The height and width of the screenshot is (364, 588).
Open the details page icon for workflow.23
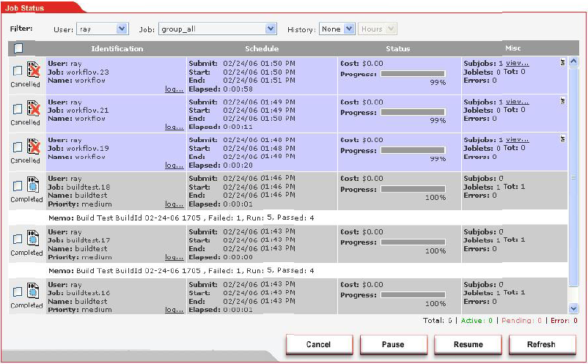(562, 63)
